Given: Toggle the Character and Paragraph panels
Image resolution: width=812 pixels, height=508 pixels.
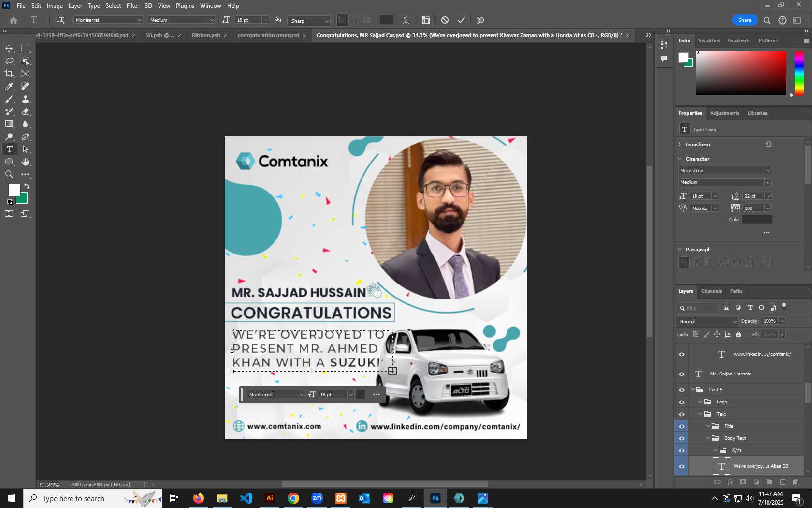Looking at the screenshot, I should [x=425, y=20].
